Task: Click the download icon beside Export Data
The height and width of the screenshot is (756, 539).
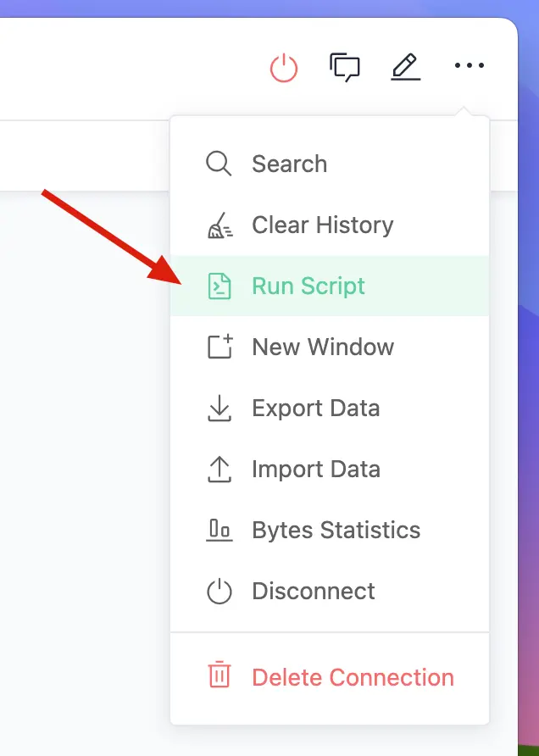Action: click(219, 408)
